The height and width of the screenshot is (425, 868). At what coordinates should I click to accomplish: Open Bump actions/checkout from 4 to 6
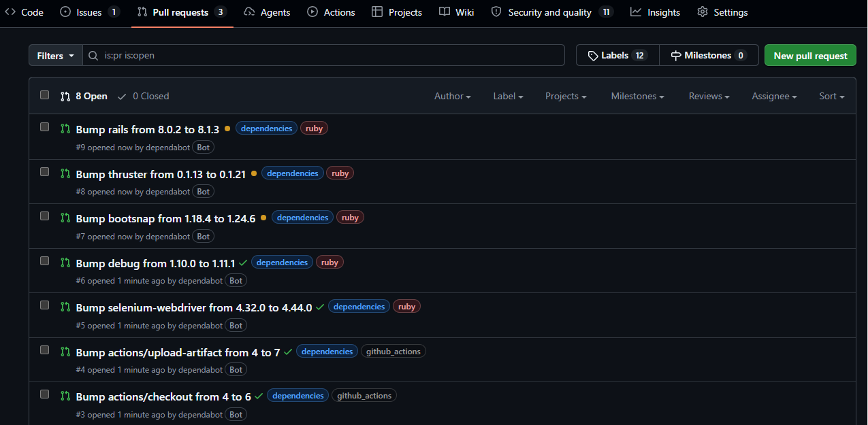coord(163,396)
